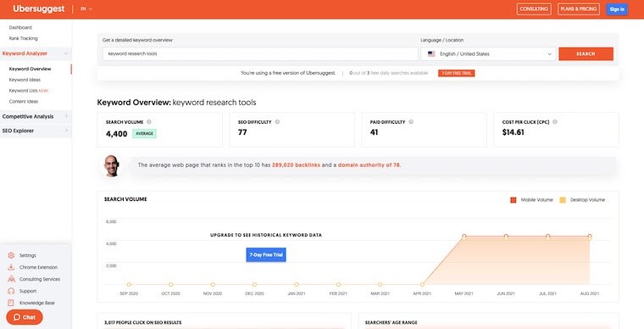Click the 289,020 backlinks link

coord(296,165)
